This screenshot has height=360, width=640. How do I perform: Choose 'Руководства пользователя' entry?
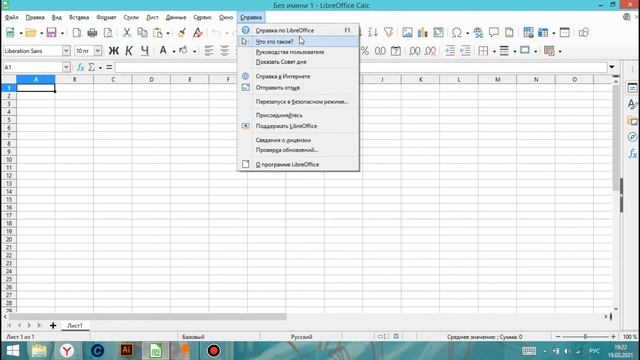298,52
